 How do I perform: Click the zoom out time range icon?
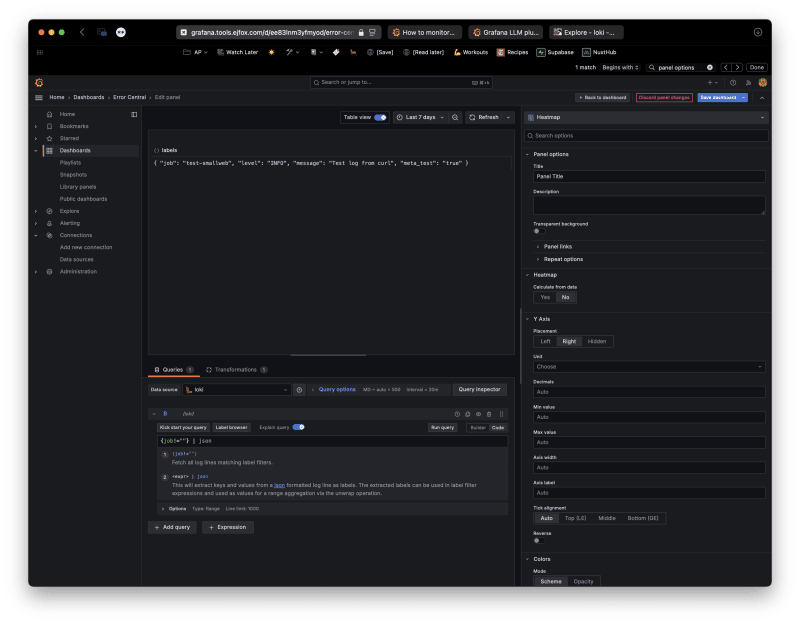455,117
